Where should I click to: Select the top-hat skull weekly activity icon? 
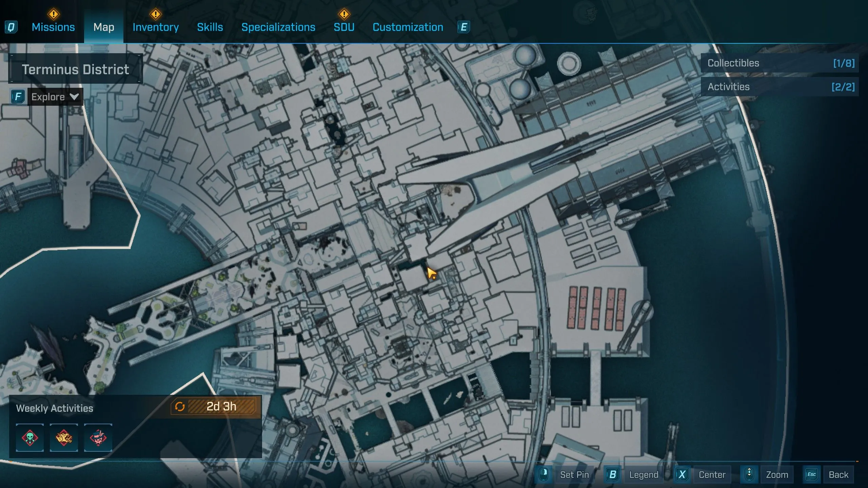(x=98, y=438)
